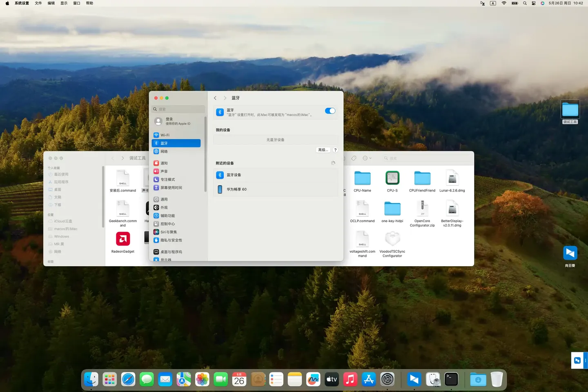Click the help question mark button
Viewport: 588px width, 392px height.
[335, 150]
